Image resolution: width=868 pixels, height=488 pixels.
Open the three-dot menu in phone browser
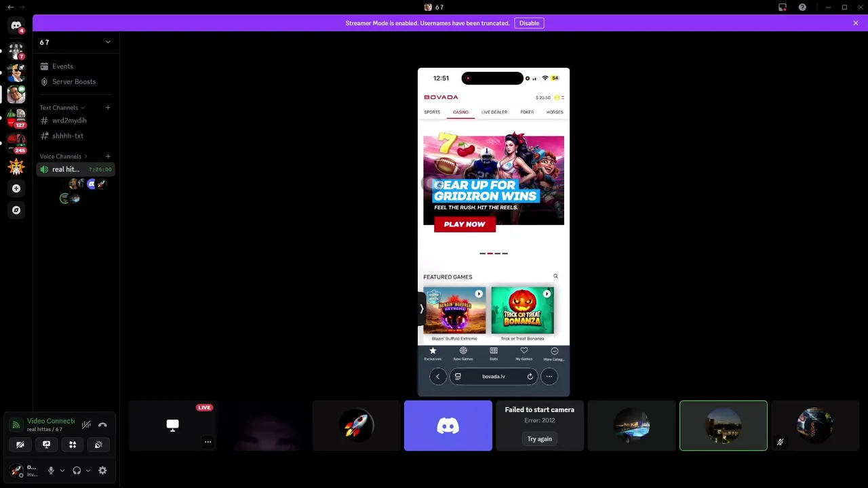tap(549, 377)
